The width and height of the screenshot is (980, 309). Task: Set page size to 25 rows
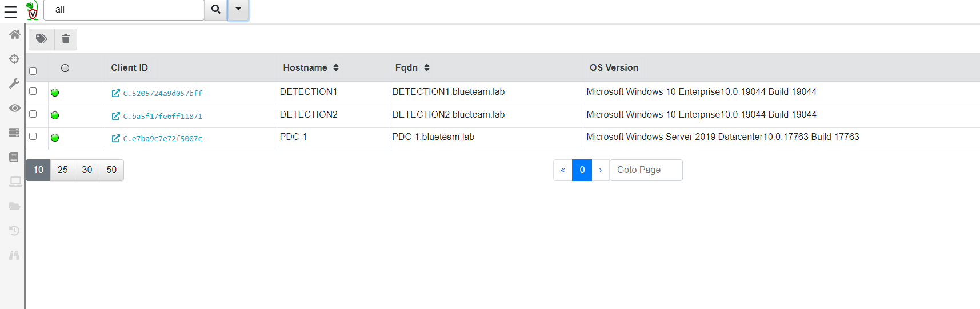[63, 170]
